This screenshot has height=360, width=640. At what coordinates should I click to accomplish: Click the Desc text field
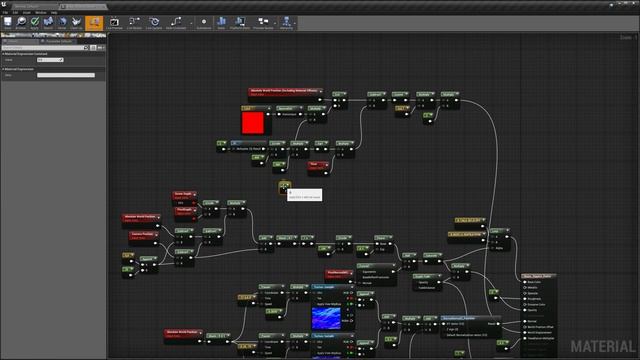tap(66, 75)
